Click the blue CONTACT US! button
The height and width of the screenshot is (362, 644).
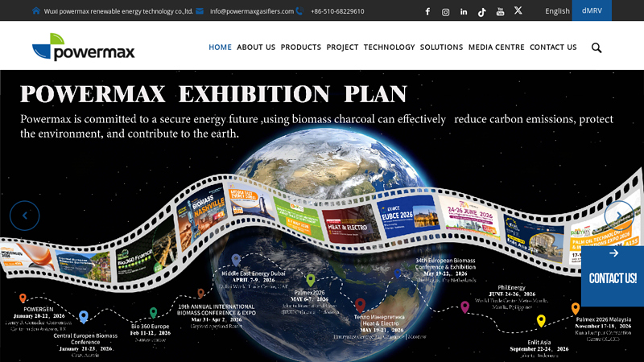pyautogui.click(x=613, y=276)
